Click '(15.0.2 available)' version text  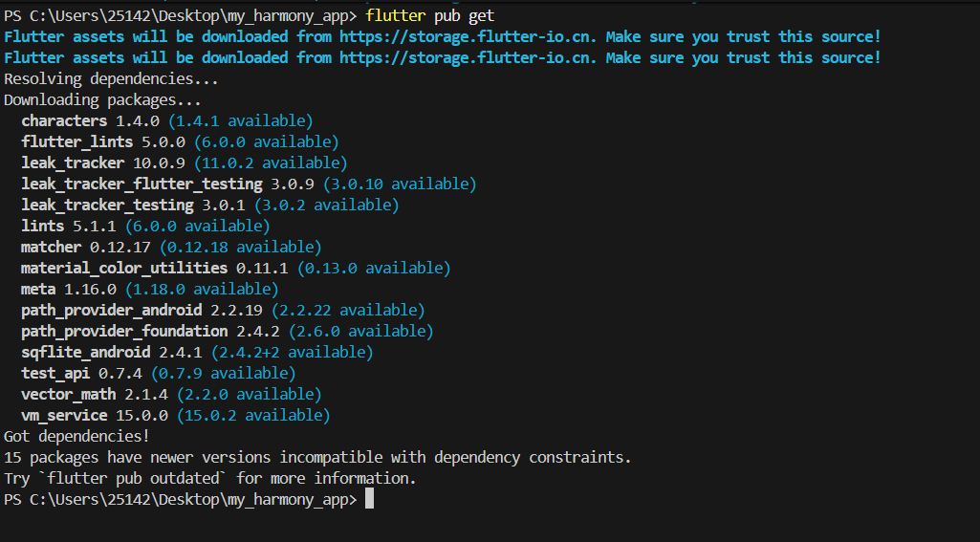tap(253, 416)
